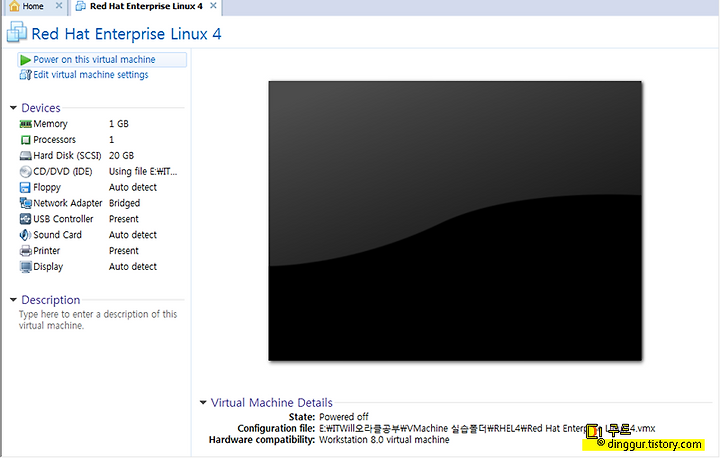Select the USB Controller icon
Viewport: 720px width, 458px height.
click(25, 219)
